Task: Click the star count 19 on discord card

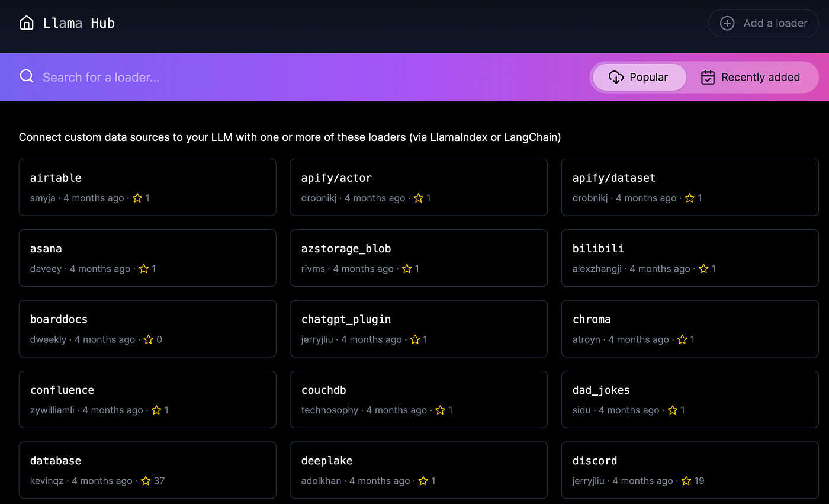Action: click(699, 481)
